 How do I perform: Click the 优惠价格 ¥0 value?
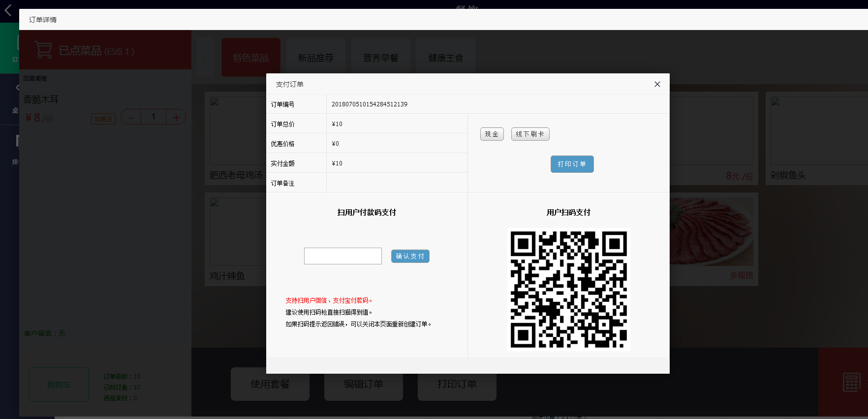tap(336, 143)
